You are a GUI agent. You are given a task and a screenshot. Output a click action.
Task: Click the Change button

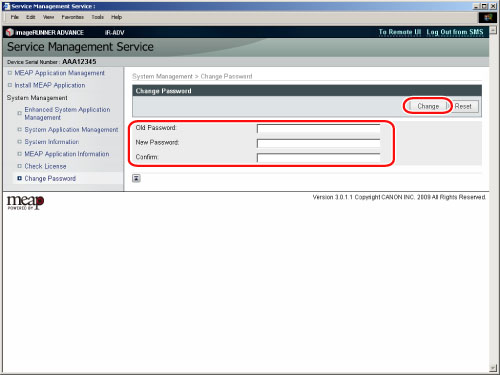428,106
